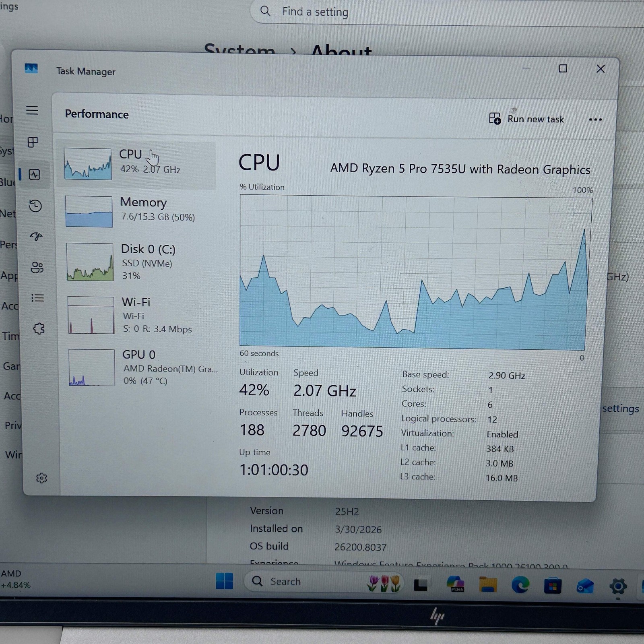The height and width of the screenshot is (644, 644).
Task: Click the AMD Ryzen 5 Pro 7535U processor name
Action: (460, 169)
